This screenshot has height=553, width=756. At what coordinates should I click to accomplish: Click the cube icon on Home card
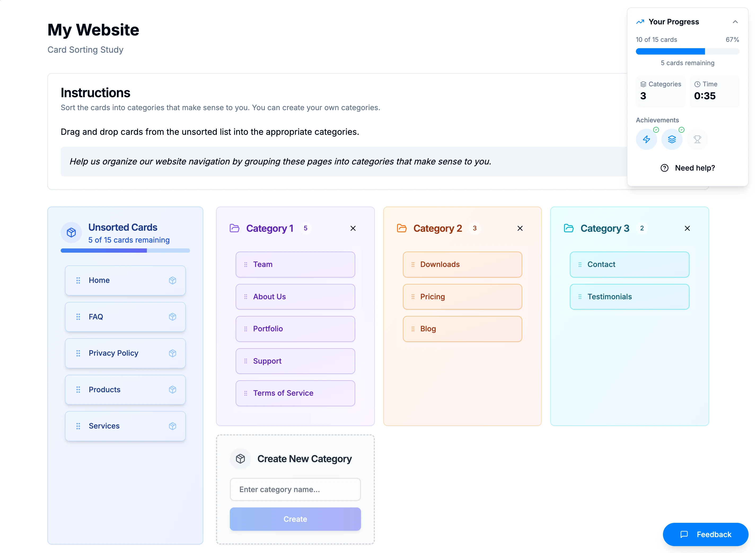(x=173, y=280)
